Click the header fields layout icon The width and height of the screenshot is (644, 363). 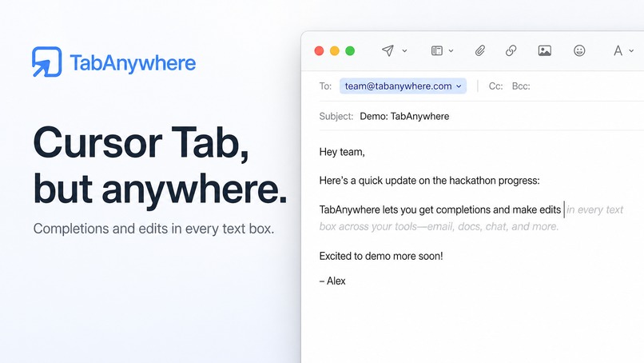[x=436, y=50]
